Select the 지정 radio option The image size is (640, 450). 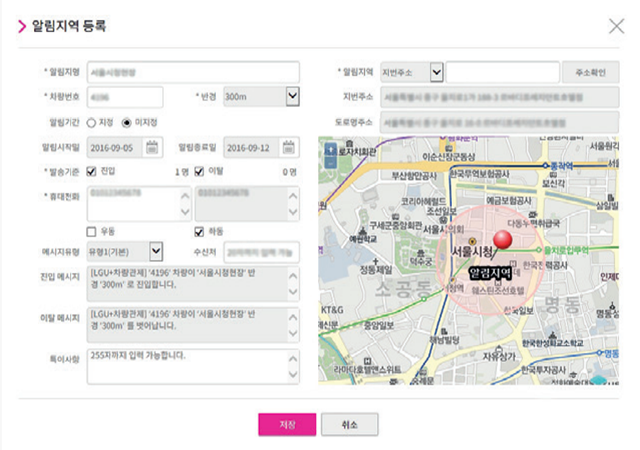(x=92, y=122)
